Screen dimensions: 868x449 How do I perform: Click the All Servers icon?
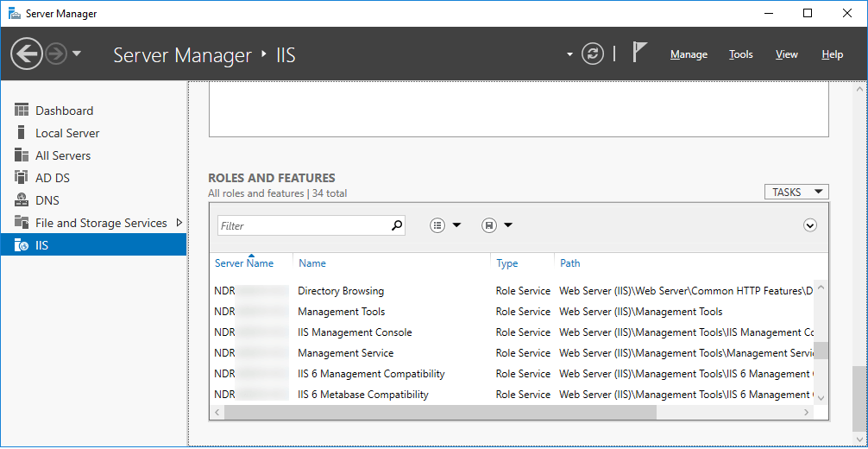click(x=21, y=155)
